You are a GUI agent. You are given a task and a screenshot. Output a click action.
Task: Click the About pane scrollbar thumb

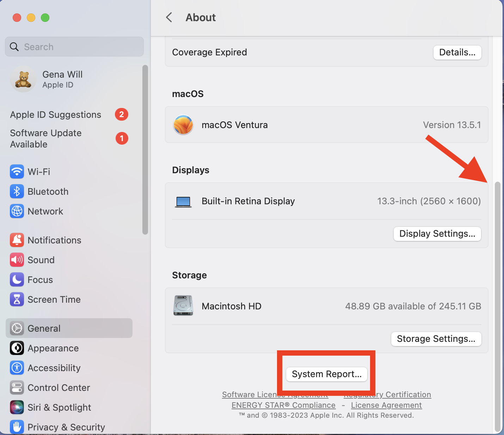(498, 307)
